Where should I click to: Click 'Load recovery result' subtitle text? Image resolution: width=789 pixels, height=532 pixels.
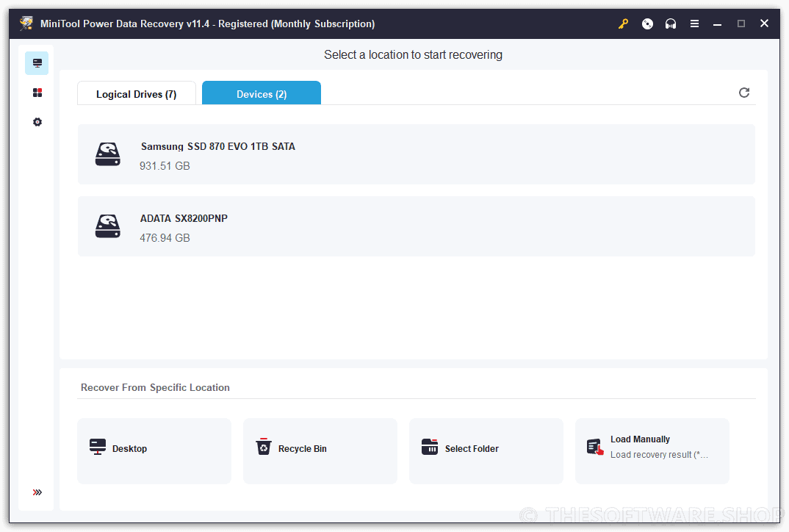tap(659, 455)
